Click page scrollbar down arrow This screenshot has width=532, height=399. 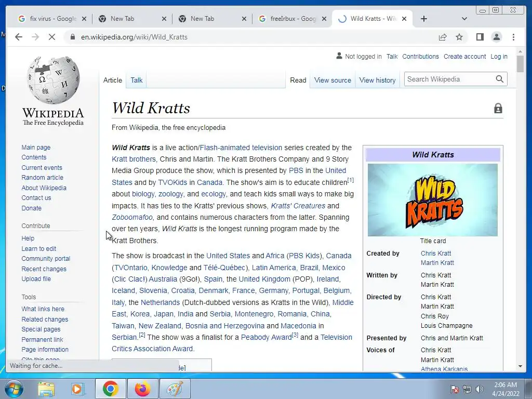520,366
